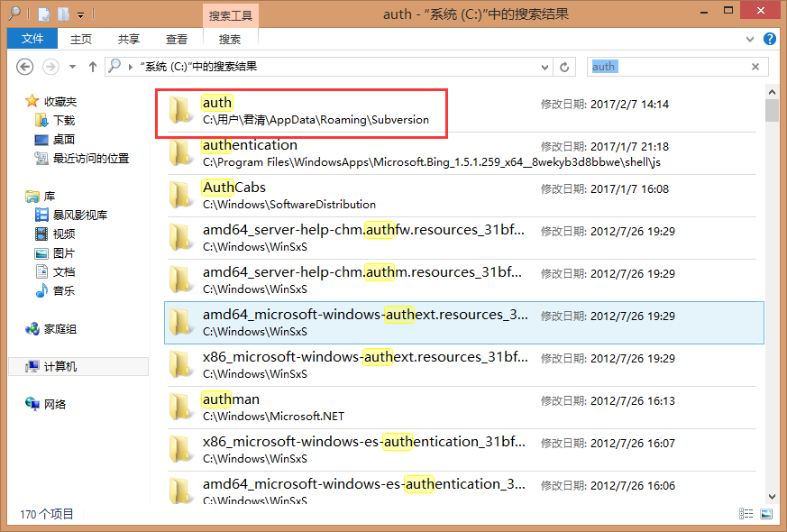Select the 搜索工具 contextual tab header
787x532 pixels.
[231, 15]
